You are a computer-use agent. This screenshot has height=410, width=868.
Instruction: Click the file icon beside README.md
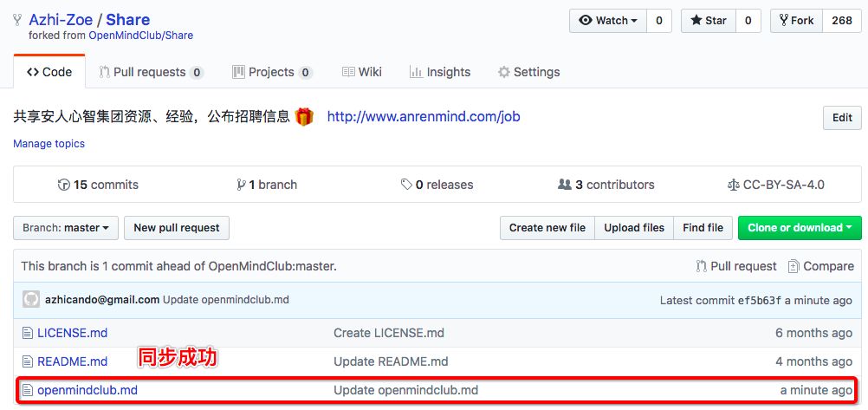[x=27, y=361]
